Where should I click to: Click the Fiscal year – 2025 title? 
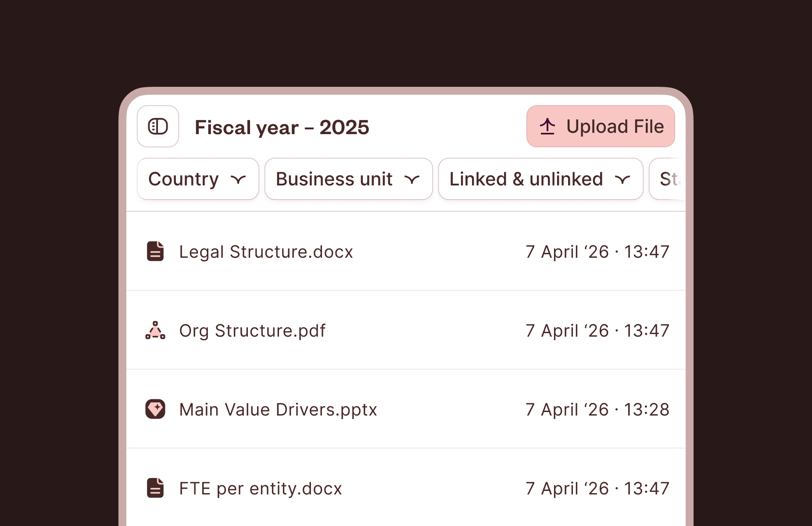(282, 128)
